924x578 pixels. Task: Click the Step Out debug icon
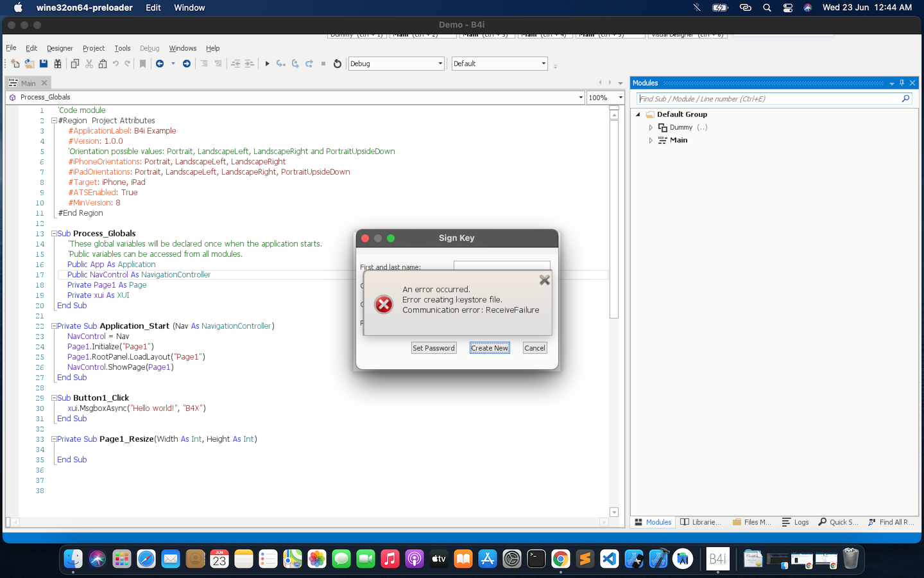click(x=309, y=64)
